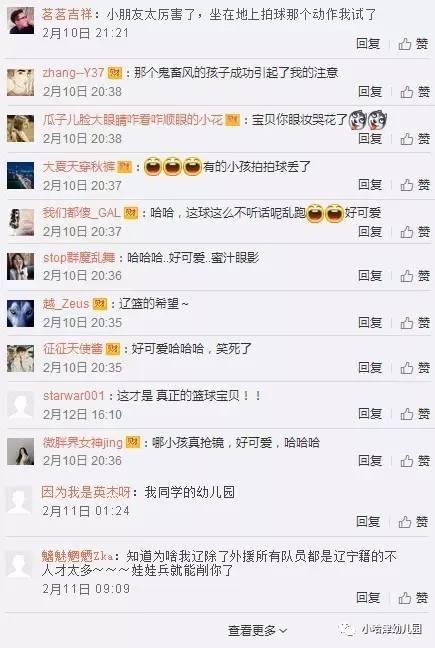Viewport: 435px width, 648px height.
Task: Click the verified badge next to 我们都傻_GAL
Action: [131, 213]
